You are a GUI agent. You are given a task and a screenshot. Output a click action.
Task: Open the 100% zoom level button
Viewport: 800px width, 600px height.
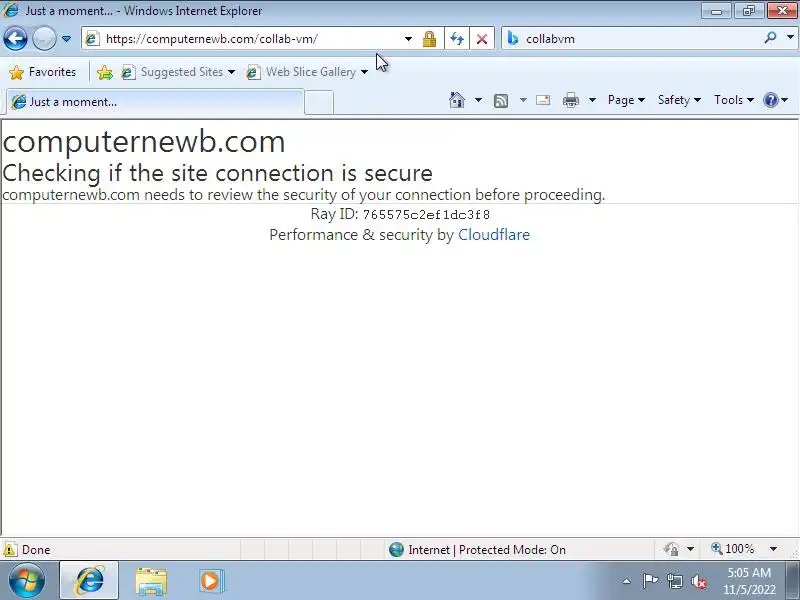click(x=733, y=549)
